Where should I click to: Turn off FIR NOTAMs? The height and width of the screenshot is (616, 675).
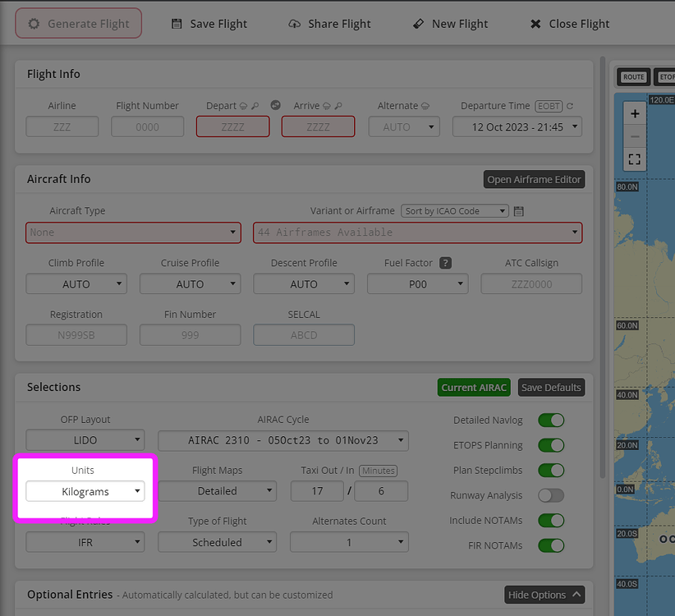point(551,545)
